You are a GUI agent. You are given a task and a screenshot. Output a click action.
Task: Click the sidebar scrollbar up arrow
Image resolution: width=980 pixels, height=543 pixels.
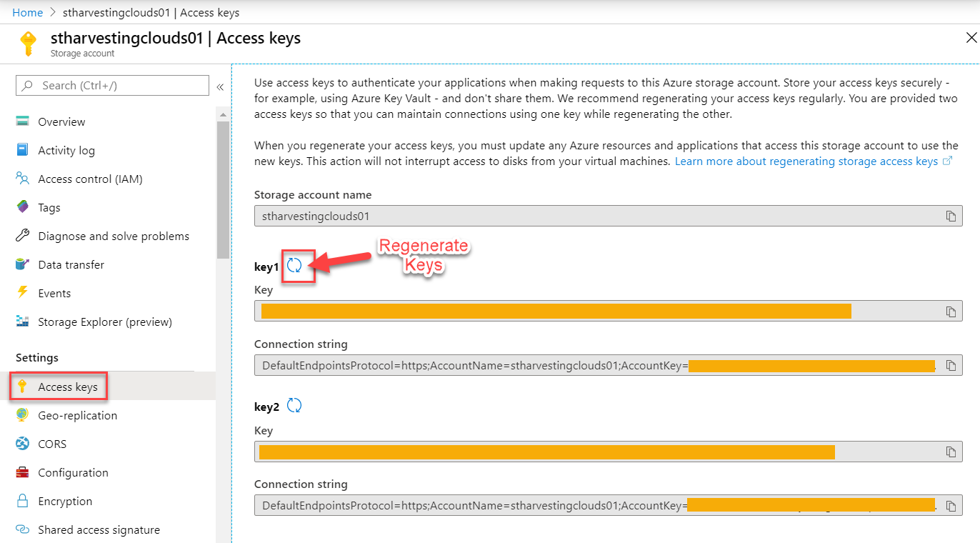coord(223,114)
